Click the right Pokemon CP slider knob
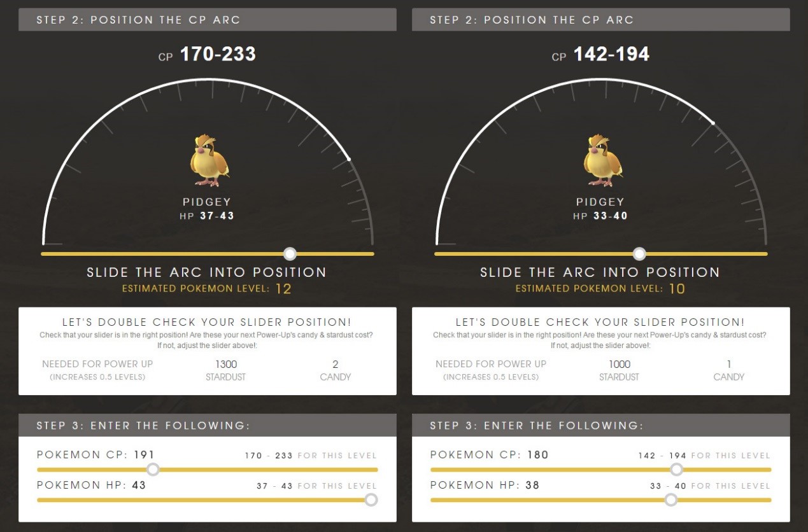This screenshot has height=532, width=808. tap(676, 470)
